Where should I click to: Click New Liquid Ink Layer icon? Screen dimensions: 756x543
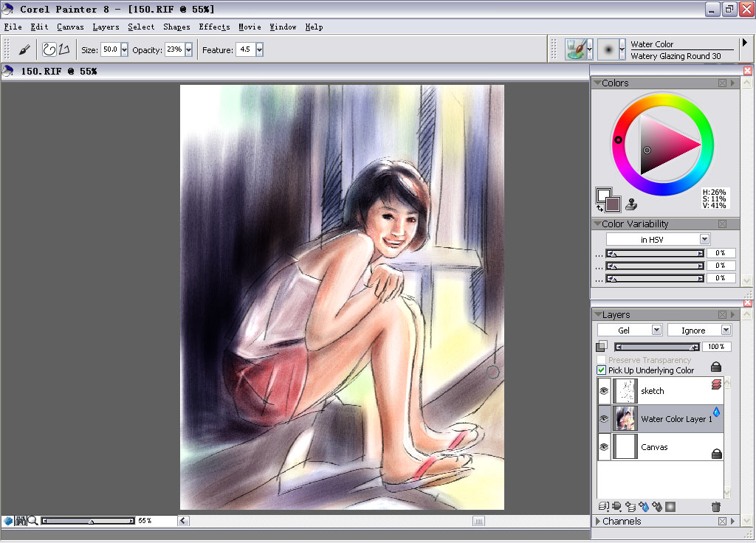pyautogui.click(x=656, y=506)
